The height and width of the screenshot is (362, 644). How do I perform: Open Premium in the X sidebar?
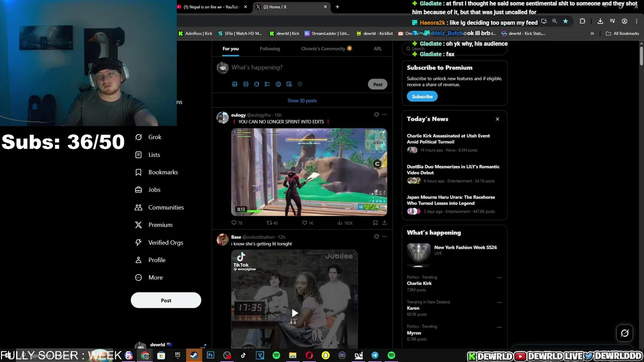[x=153, y=225]
